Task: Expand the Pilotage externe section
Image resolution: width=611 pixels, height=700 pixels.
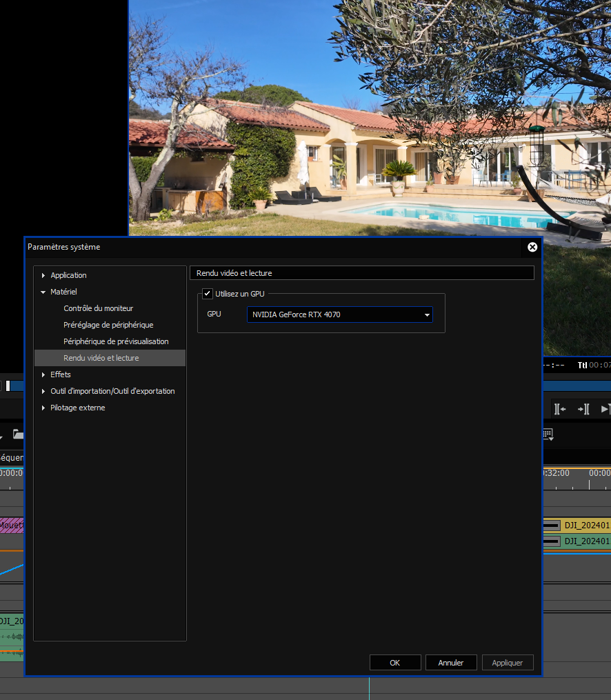Action: tap(43, 408)
